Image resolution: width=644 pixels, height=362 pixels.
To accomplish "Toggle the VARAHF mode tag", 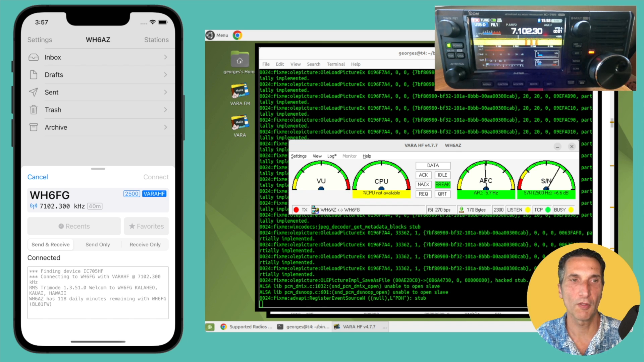I will pos(154,194).
